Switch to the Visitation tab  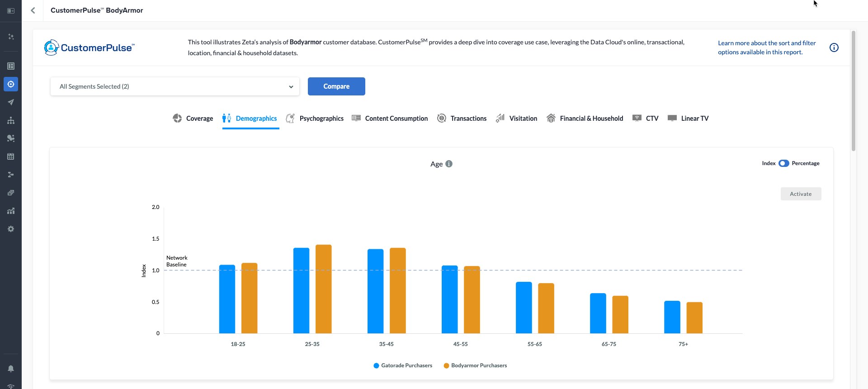(x=516, y=119)
